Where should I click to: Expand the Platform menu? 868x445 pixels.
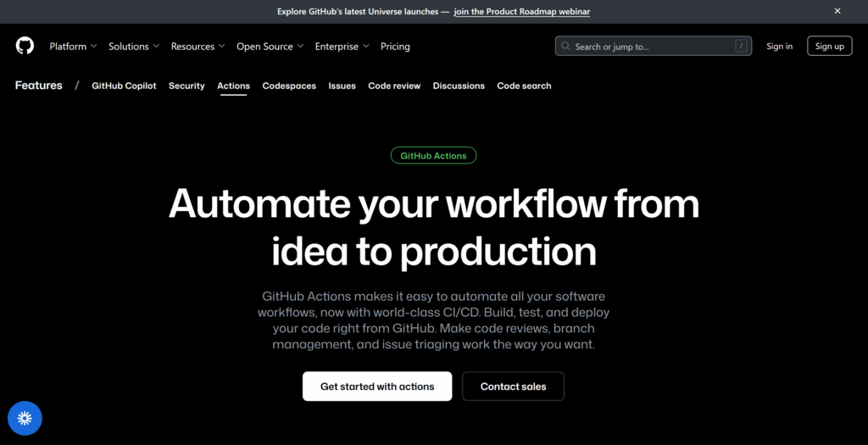click(x=73, y=47)
